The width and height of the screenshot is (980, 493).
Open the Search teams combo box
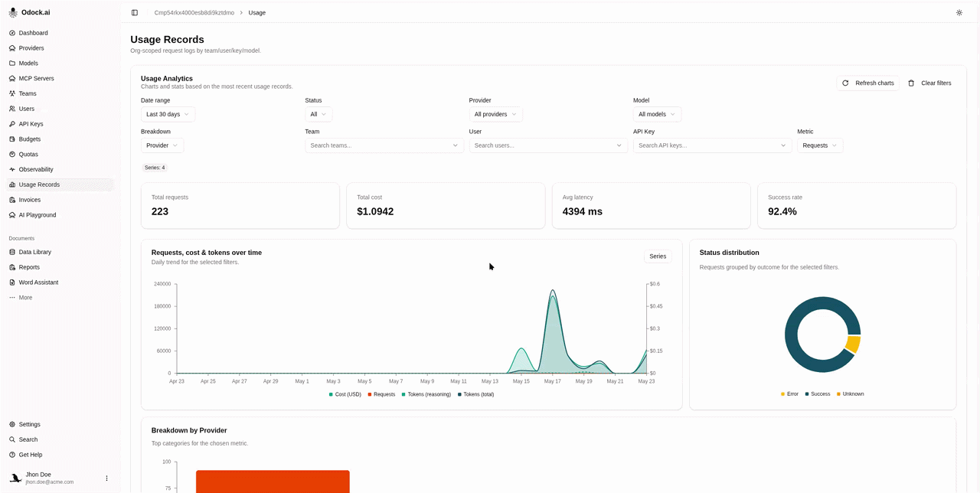coord(384,145)
